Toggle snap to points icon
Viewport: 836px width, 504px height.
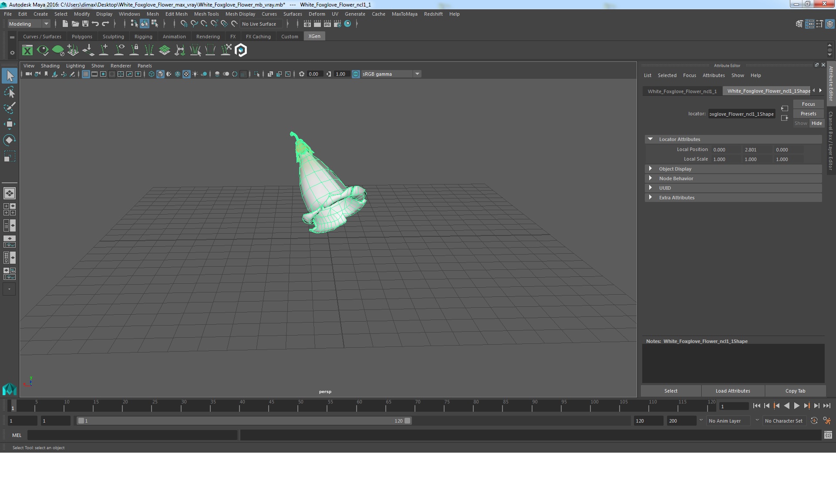tap(204, 24)
